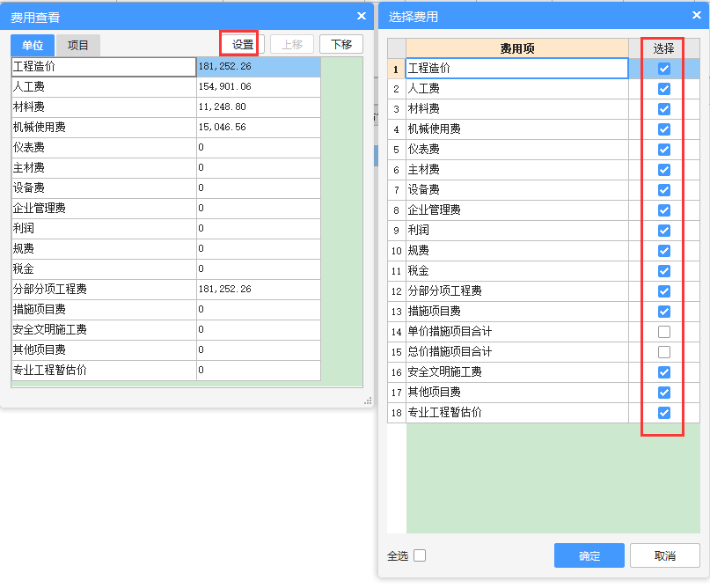The width and height of the screenshot is (710, 588).
Task: Uncheck the 专业工程暂估价 checkbox
Action: 664,413
